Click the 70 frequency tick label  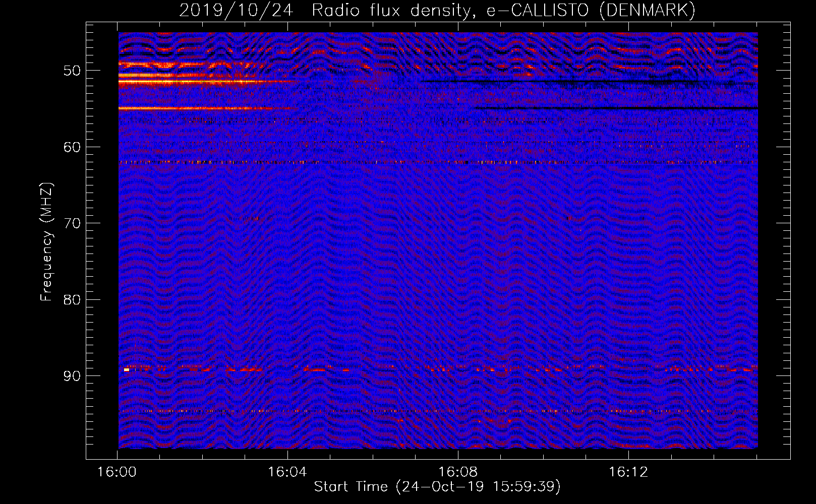tap(72, 223)
